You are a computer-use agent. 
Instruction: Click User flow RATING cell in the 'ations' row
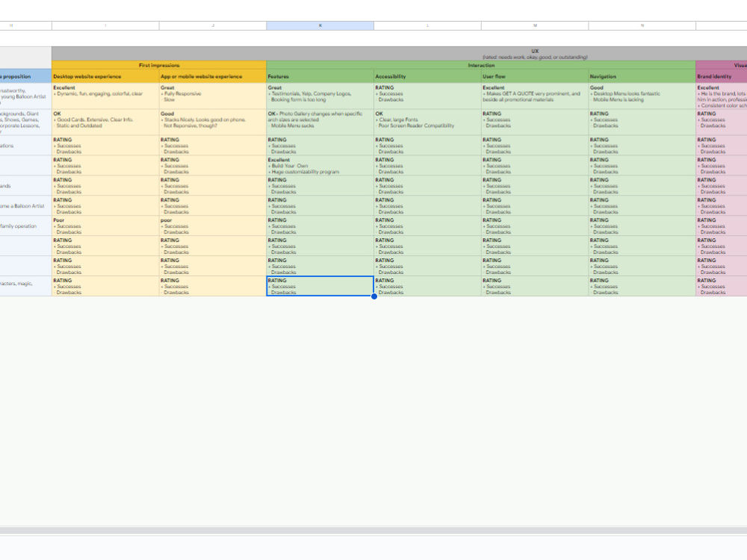(535, 146)
